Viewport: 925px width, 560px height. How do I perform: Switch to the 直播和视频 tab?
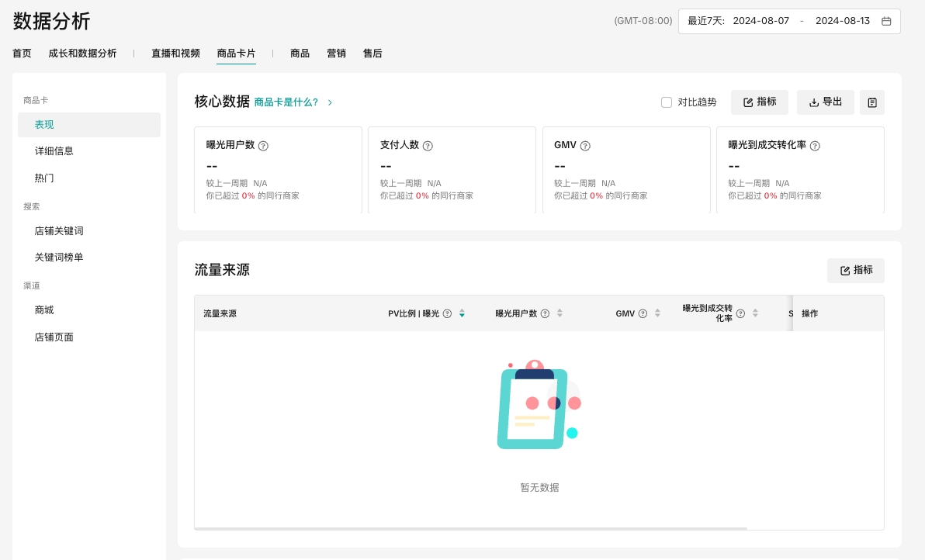176,54
